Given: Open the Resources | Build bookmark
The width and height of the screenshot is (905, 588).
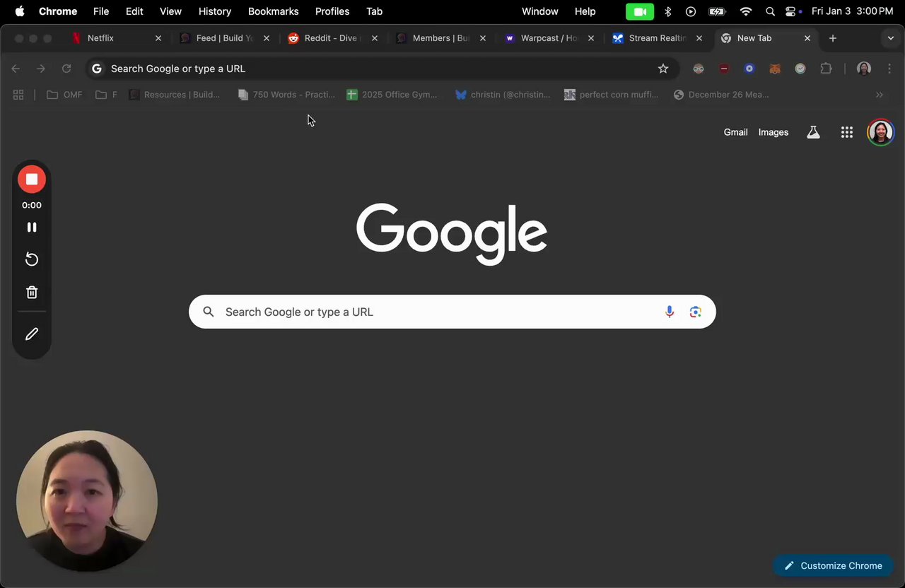Looking at the screenshot, I should (x=174, y=95).
